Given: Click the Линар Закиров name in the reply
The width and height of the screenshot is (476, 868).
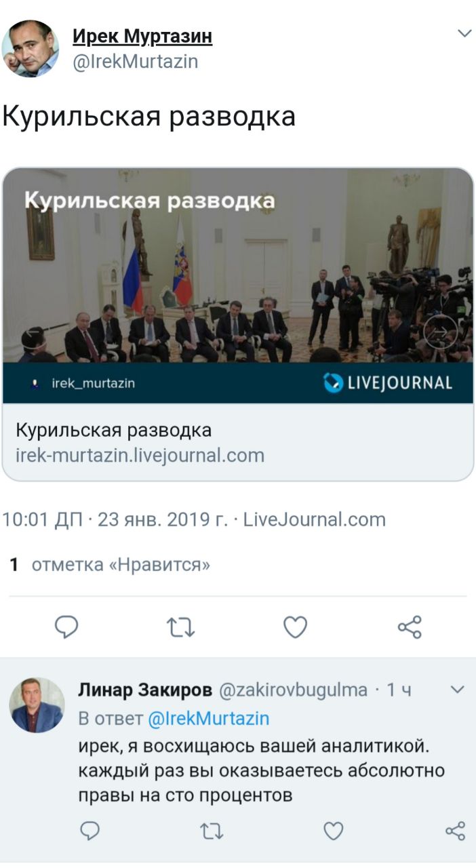Looking at the screenshot, I should (x=144, y=690).
